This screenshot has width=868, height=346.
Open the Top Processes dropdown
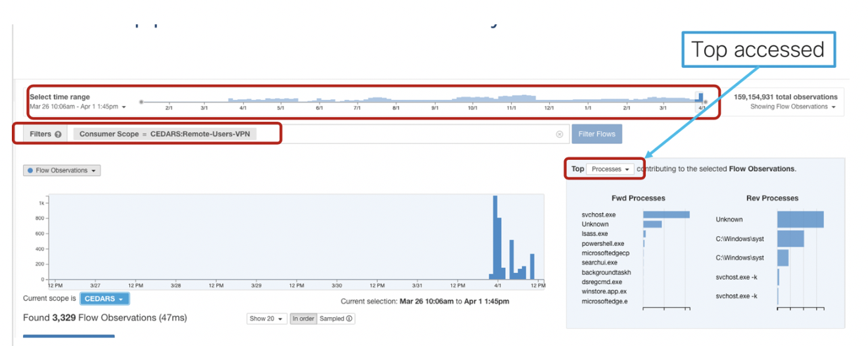pos(610,169)
